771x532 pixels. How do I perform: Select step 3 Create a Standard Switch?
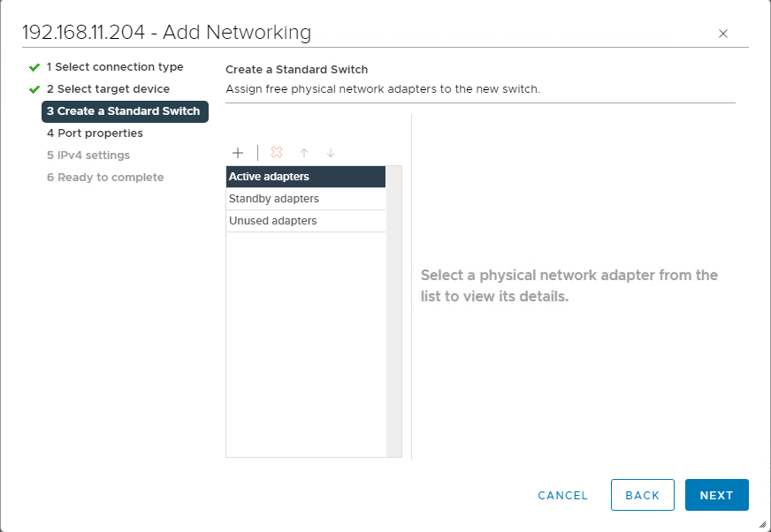pyautogui.click(x=124, y=111)
